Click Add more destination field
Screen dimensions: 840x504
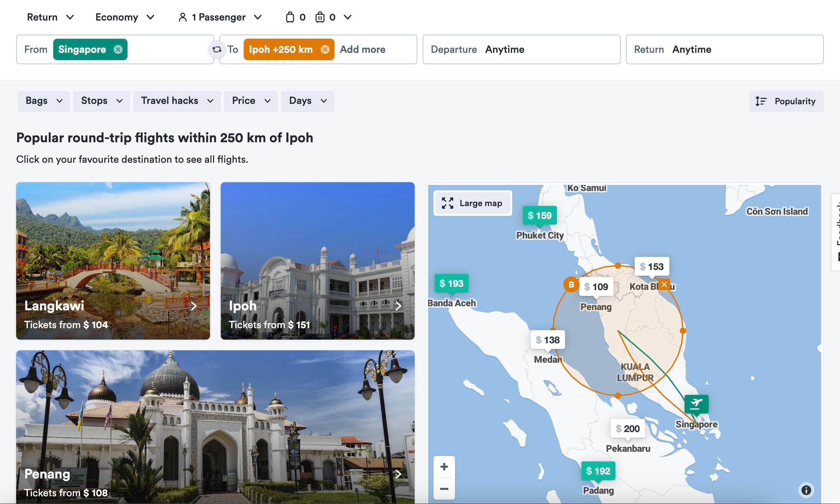tap(362, 49)
